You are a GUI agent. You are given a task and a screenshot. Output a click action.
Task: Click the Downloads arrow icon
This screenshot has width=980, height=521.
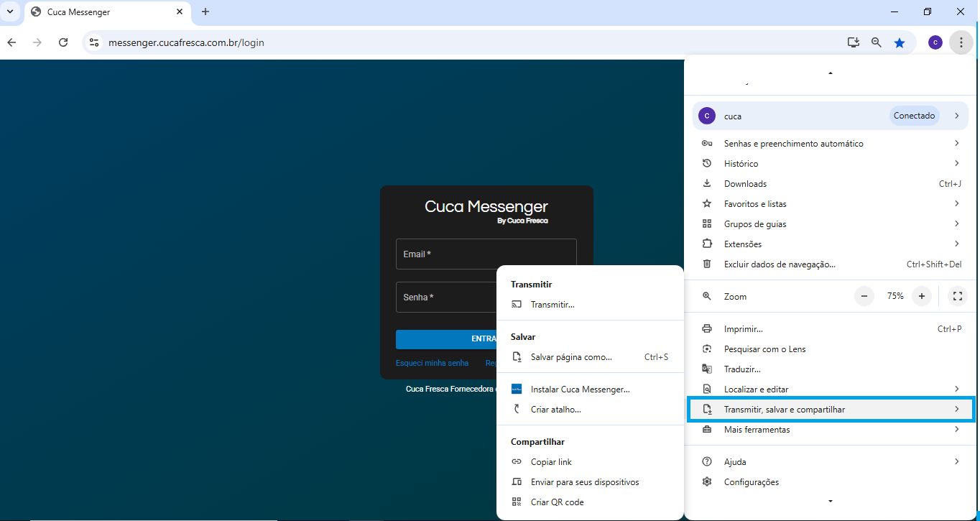tap(707, 183)
